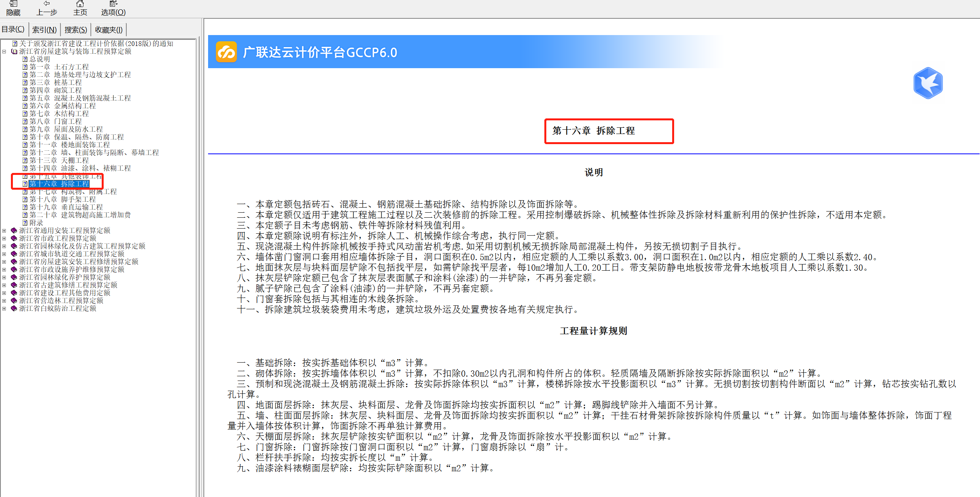Open the 关于颁发浙江省建设工程计价依据(2018版)的通知 topic
980x497 pixels.
pos(96,44)
